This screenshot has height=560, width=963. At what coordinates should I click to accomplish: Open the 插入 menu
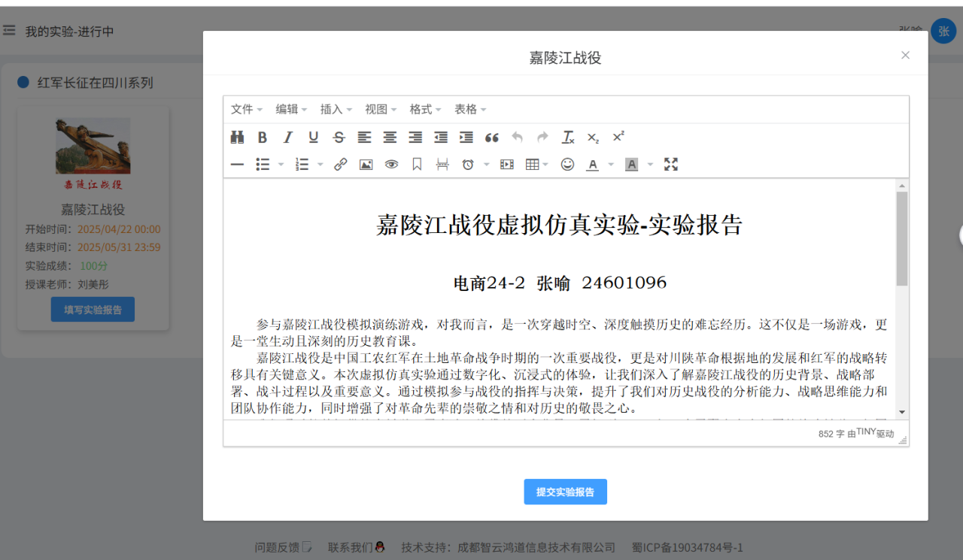click(336, 110)
